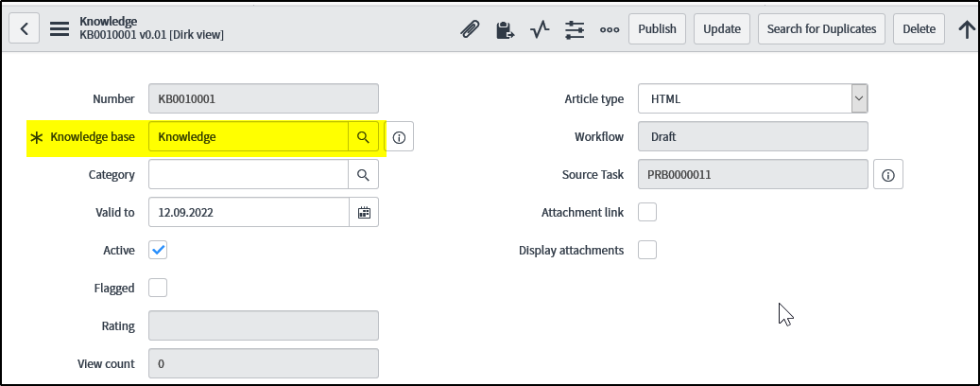Enable the Attachment link checkbox
The width and height of the screenshot is (980, 386).
[x=647, y=212]
